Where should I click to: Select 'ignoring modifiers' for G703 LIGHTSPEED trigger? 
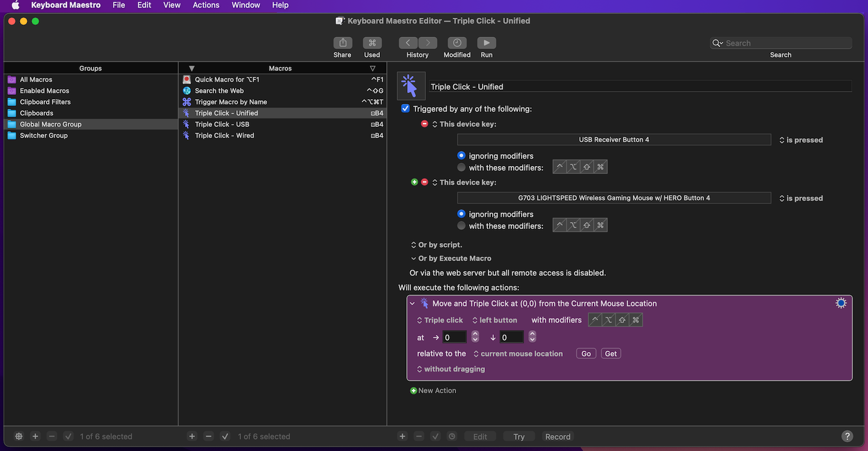click(x=461, y=214)
